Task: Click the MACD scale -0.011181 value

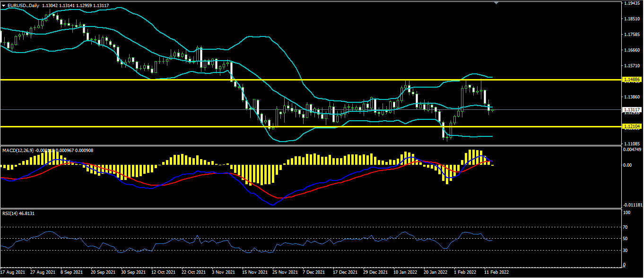Action: coord(633,205)
